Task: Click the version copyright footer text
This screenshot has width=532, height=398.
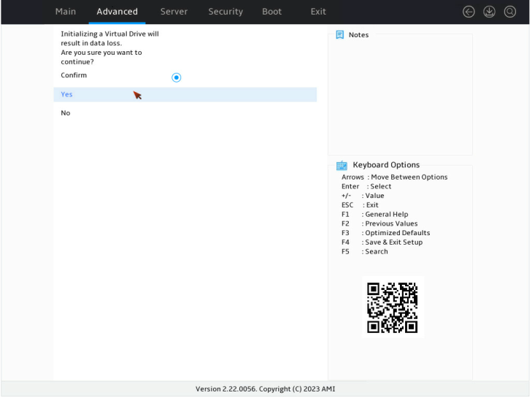Action: coord(266,389)
